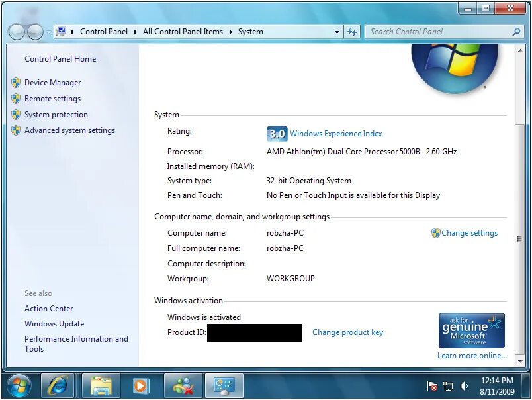This screenshot has width=532, height=400.
Task: Open the Windows Experience Index link
Action: point(335,134)
